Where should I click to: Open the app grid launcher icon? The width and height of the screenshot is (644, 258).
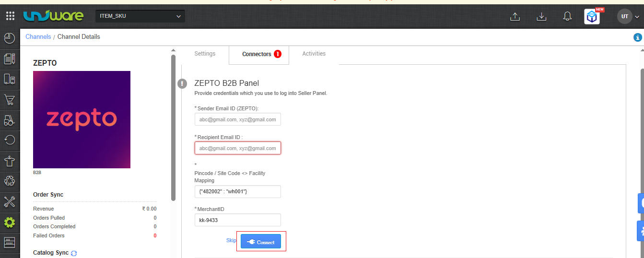click(x=10, y=16)
